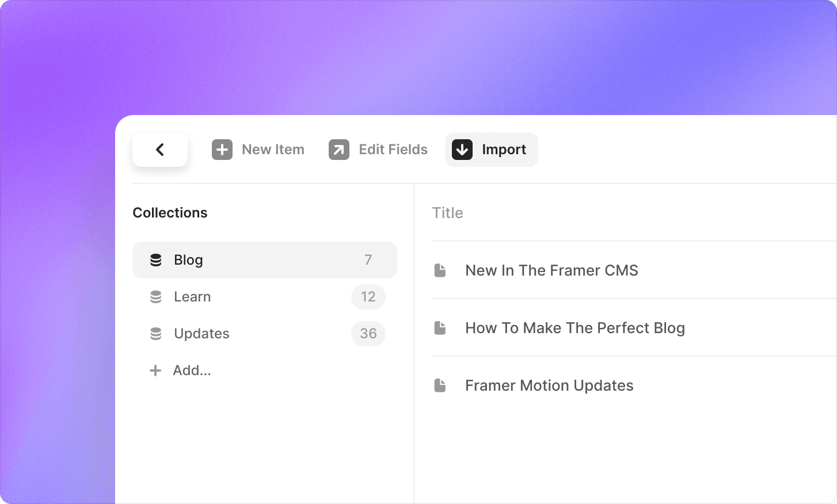Click the plus icon beside Add...
The width and height of the screenshot is (837, 504).
point(155,371)
